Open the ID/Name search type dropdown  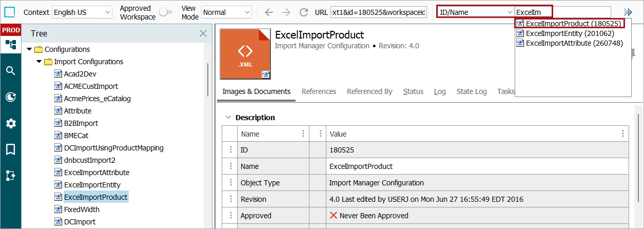[x=475, y=12]
